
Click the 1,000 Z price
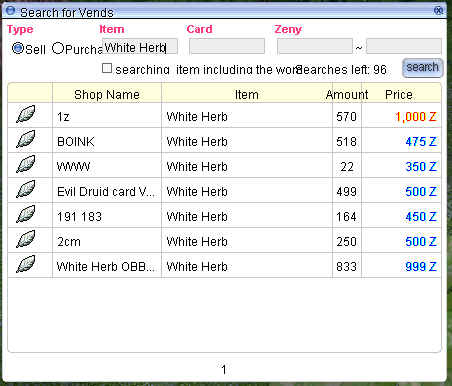tap(416, 117)
